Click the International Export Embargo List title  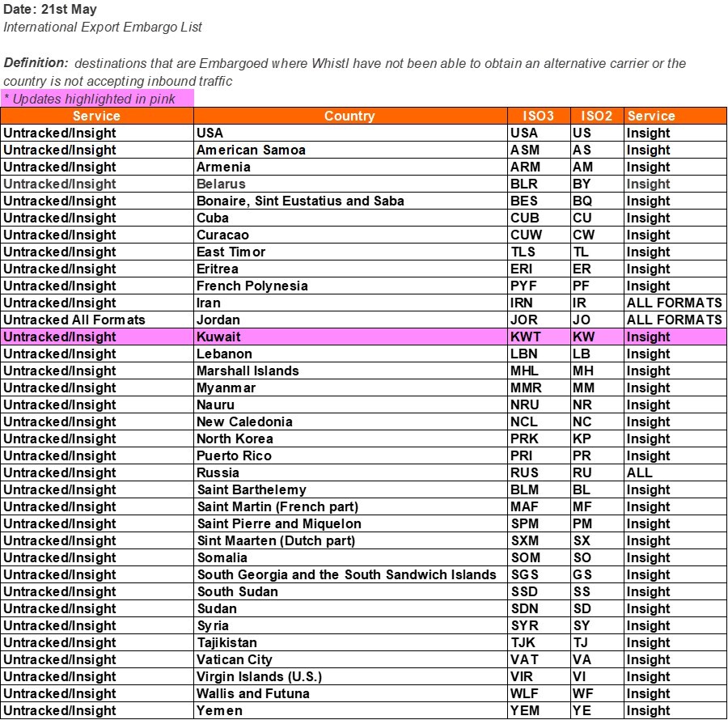pyautogui.click(x=103, y=27)
